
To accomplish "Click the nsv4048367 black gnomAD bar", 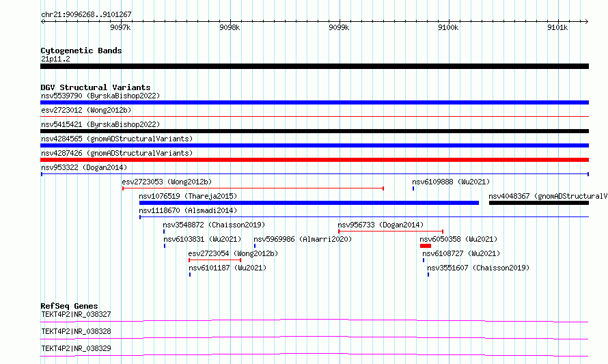I will pos(539,203).
